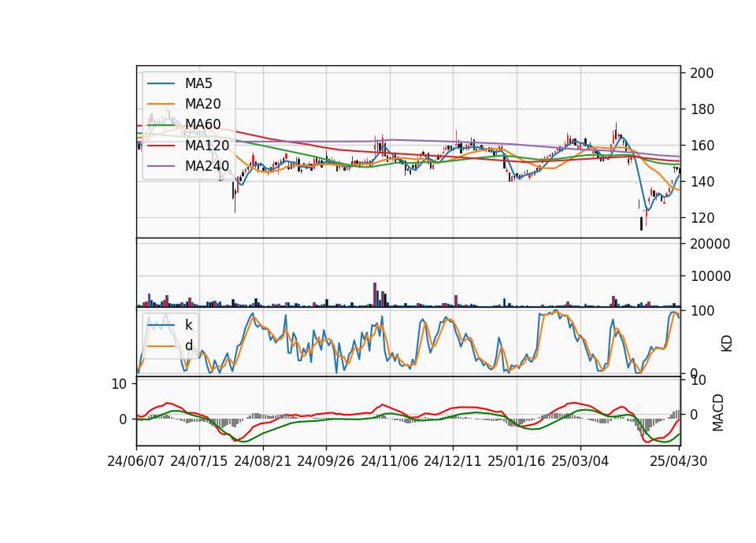The image size is (756, 543).
Task: Click the MA5 legend label
Action: point(198,83)
